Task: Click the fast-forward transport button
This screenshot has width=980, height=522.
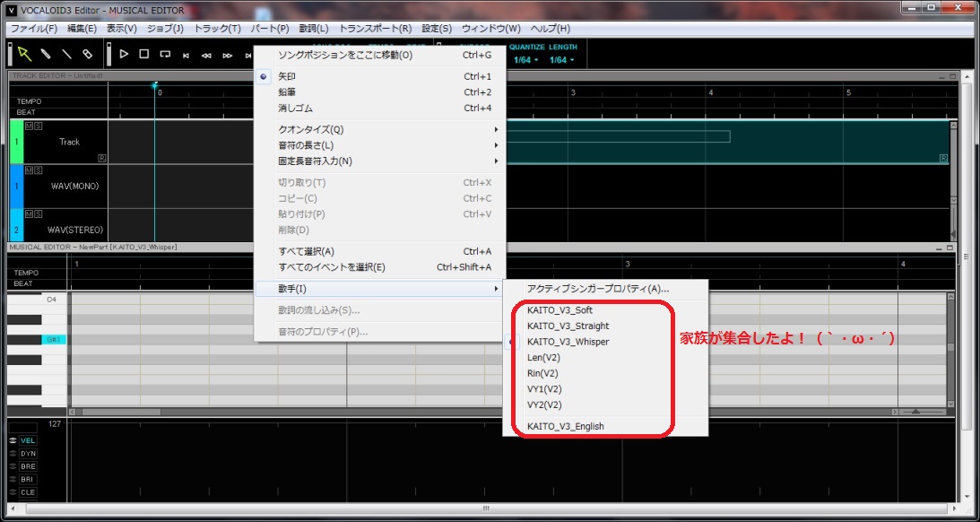Action: [x=228, y=56]
